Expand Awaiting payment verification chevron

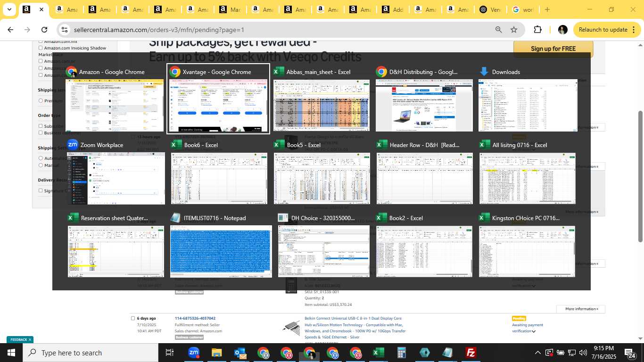pyautogui.click(x=534, y=331)
